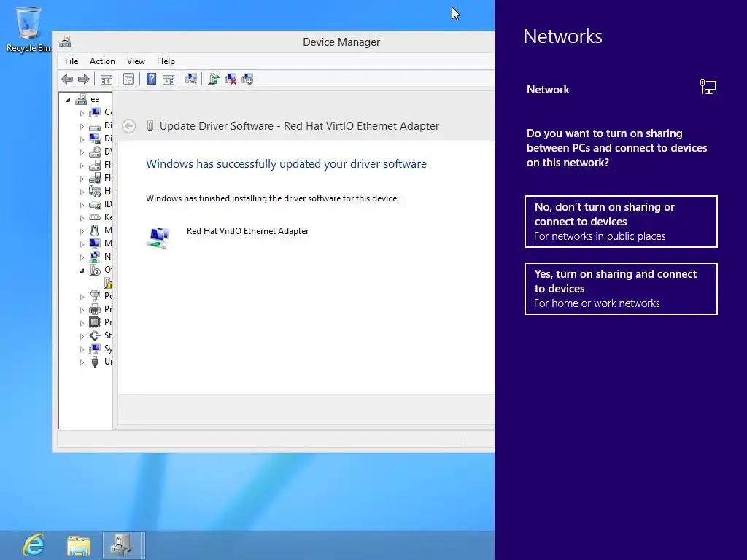Click the Update Driver Software toolbar icon
Screen dimensions: 747x560
click(214, 79)
